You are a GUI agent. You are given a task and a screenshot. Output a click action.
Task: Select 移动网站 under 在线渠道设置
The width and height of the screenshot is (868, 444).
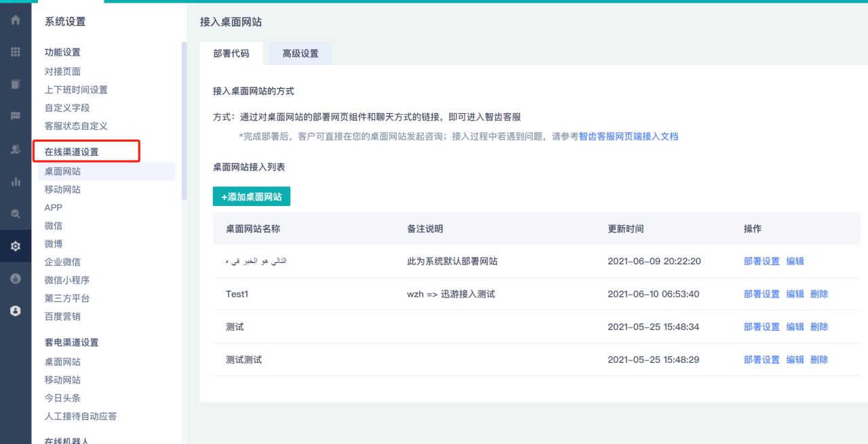click(x=62, y=189)
